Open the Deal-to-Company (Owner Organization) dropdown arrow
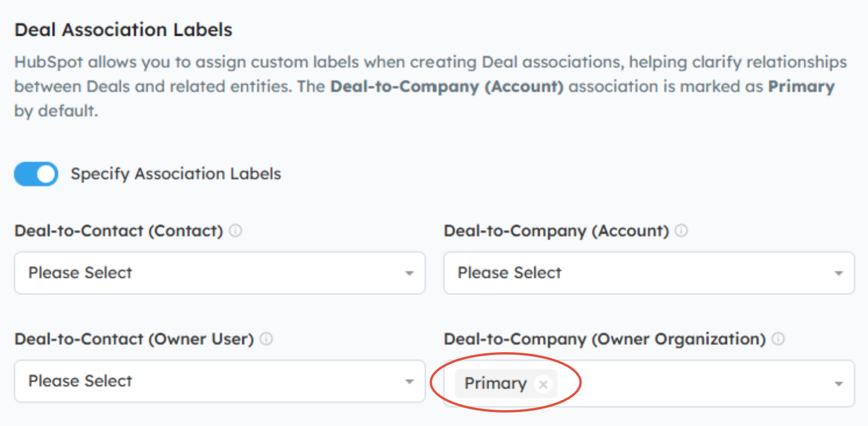This screenshot has height=426, width=868. (839, 384)
